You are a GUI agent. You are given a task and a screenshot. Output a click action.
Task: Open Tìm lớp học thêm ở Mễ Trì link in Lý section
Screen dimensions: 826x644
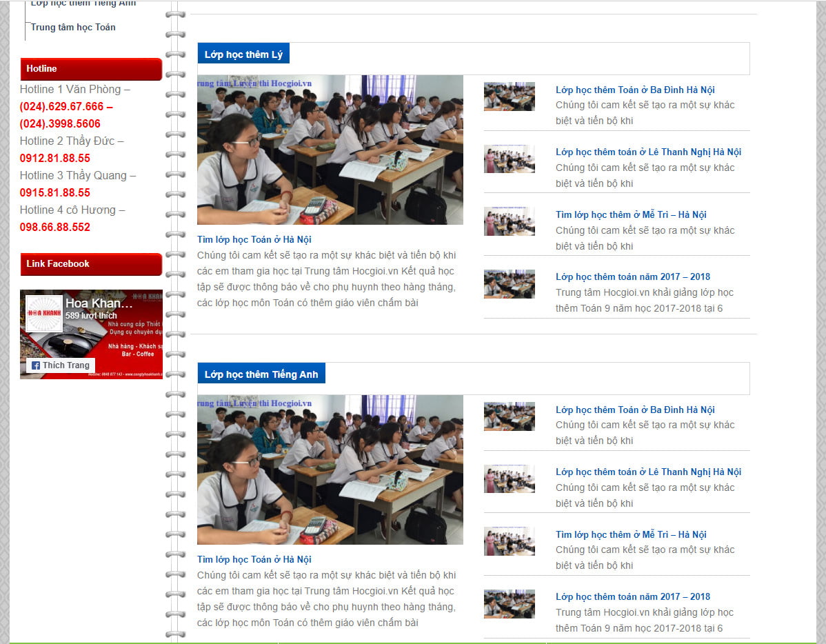pos(631,214)
